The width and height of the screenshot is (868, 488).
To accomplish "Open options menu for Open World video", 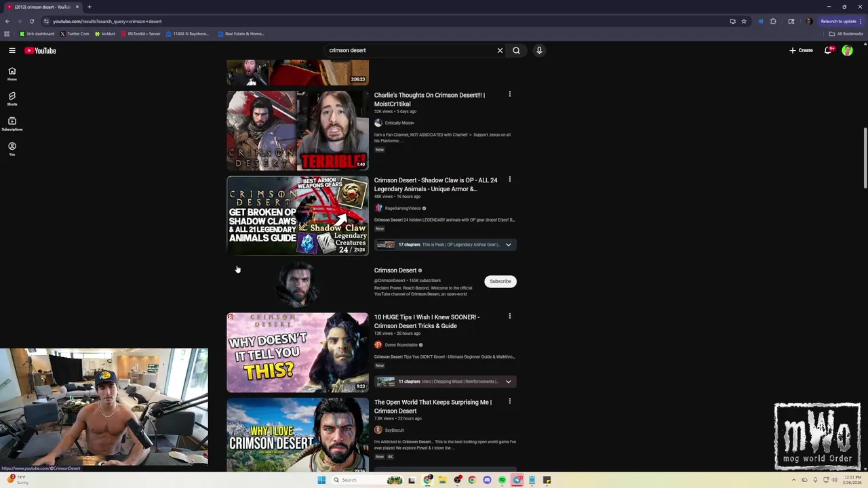I will pos(510,401).
